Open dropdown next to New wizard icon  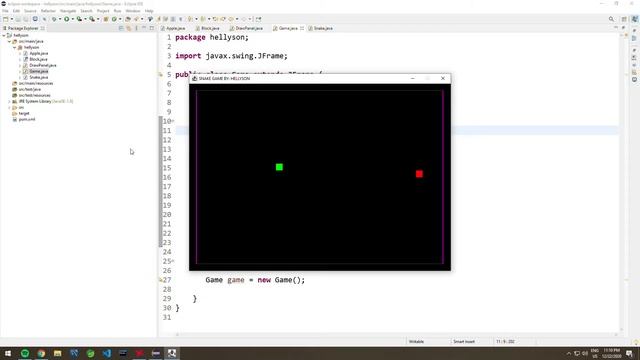pos(11,19)
